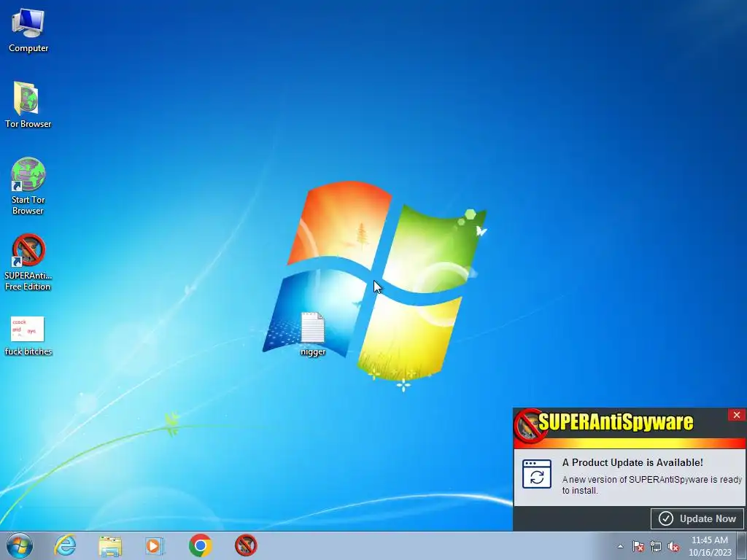Click the Update Now button
The height and width of the screenshot is (560, 747).
tap(697, 518)
